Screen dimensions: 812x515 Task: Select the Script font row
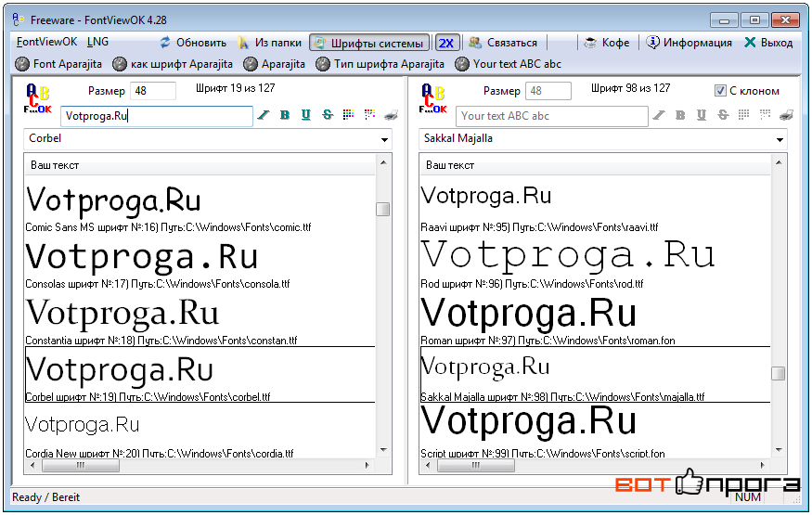click(x=595, y=431)
